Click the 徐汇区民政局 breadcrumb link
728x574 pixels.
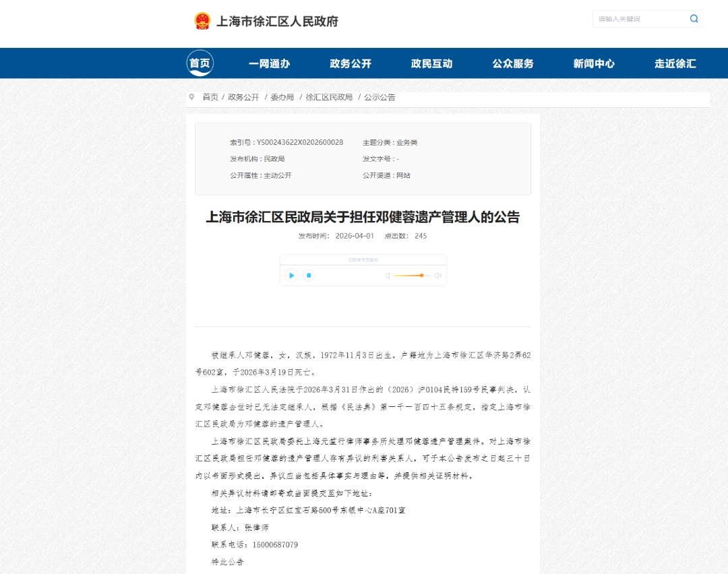point(330,96)
